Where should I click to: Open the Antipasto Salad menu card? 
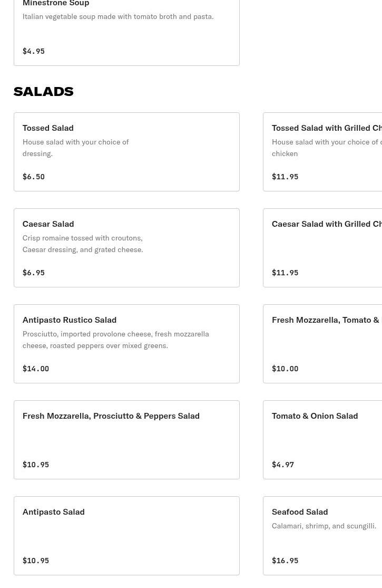126,536
